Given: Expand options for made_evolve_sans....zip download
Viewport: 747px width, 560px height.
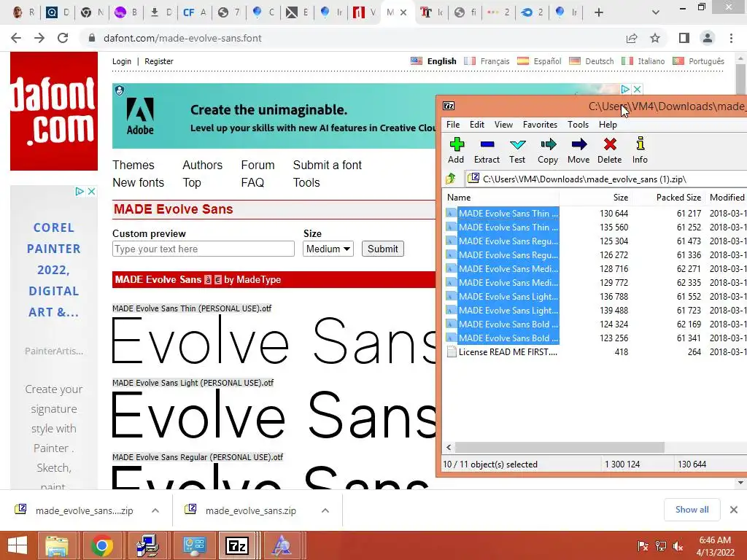Looking at the screenshot, I should (155, 510).
